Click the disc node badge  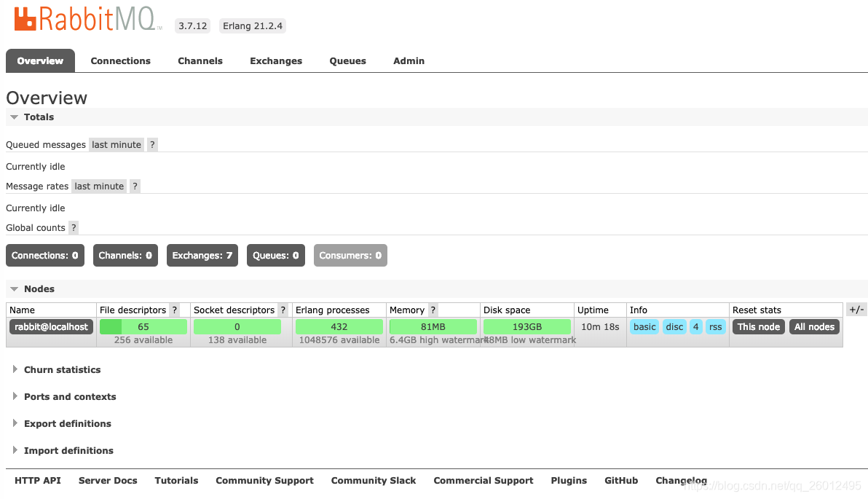[674, 326]
